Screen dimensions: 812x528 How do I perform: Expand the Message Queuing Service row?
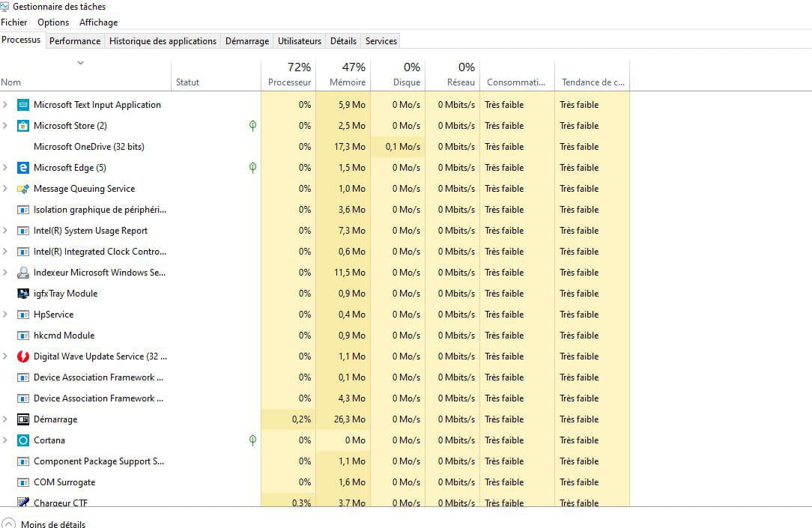(x=5, y=189)
